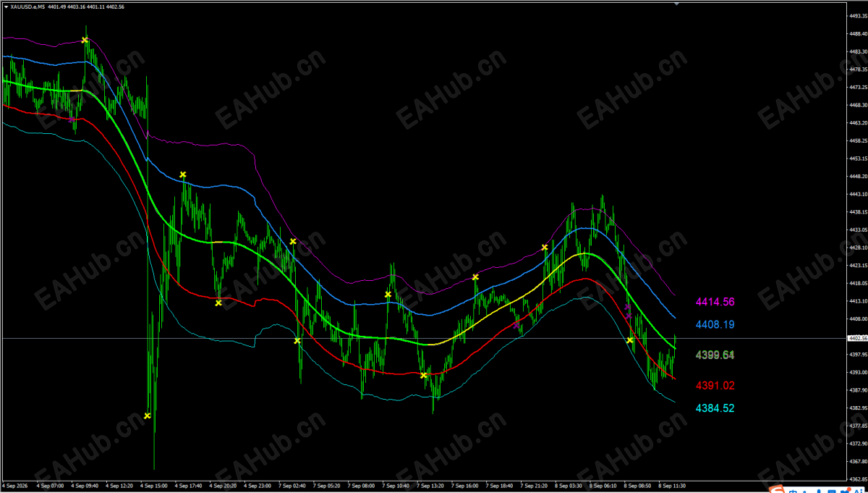Image resolution: width=868 pixels, height=493 pixels.
Task: Click the yellow X marker at the highest peak
Action: point(85,40)
